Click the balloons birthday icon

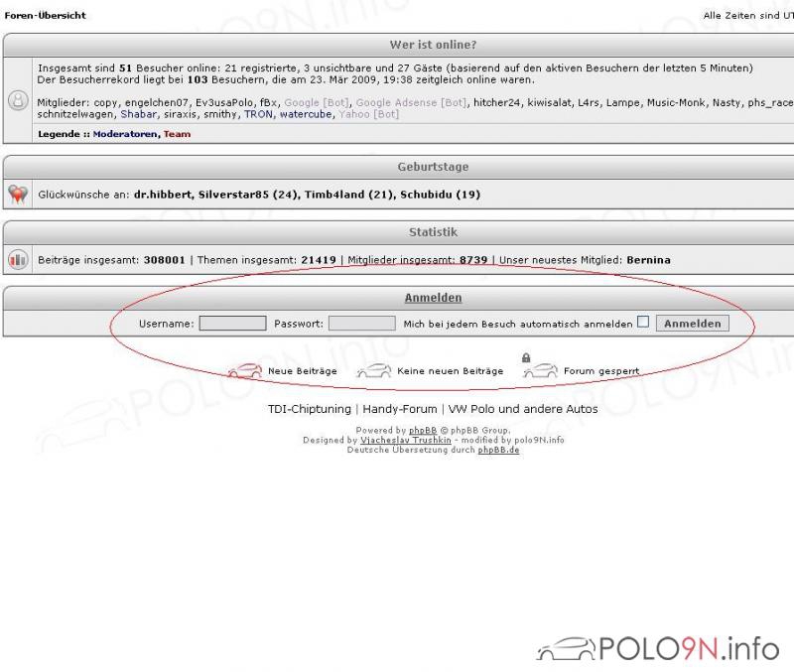[x=18, y=194]
